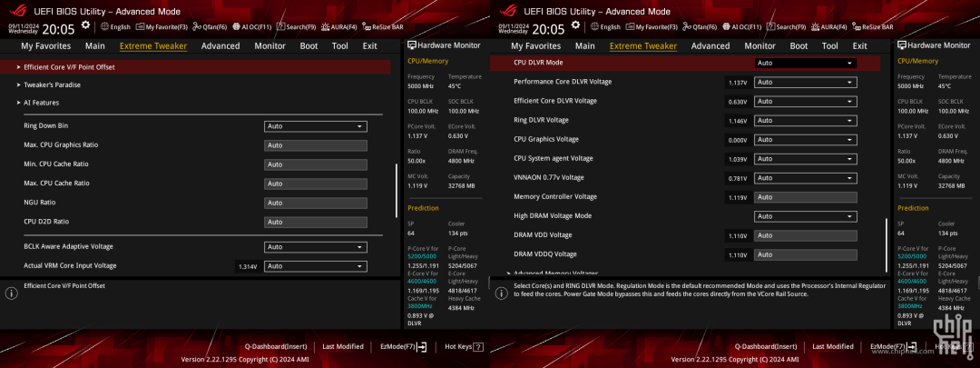
Task: Open Search(F9) icon in right BIOS screen
Action: point(771,27)
